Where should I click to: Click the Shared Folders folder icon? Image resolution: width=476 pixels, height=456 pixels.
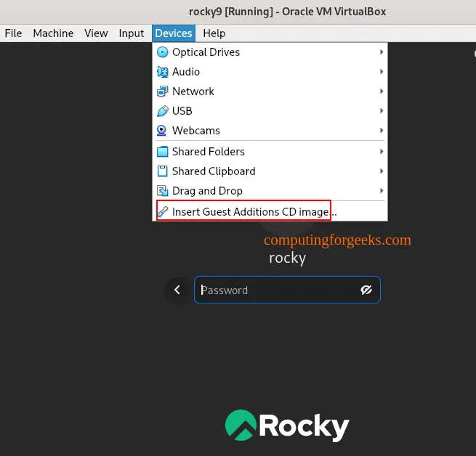click(162, 152)
